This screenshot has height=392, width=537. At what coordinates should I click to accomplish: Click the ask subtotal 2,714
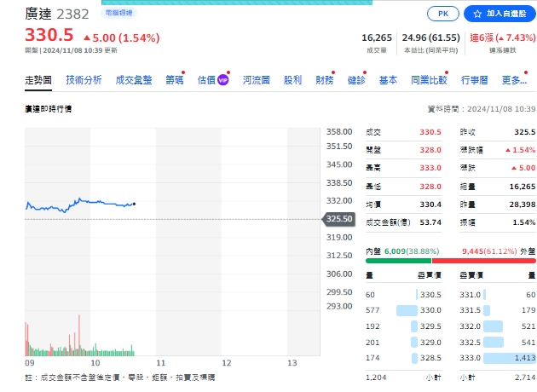click(525, 378)
